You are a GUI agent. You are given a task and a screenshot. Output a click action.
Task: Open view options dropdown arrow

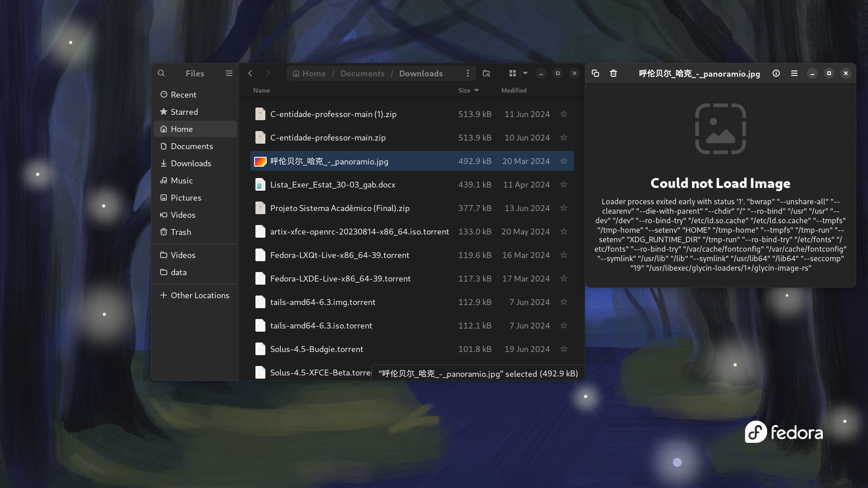coord(525,73)
